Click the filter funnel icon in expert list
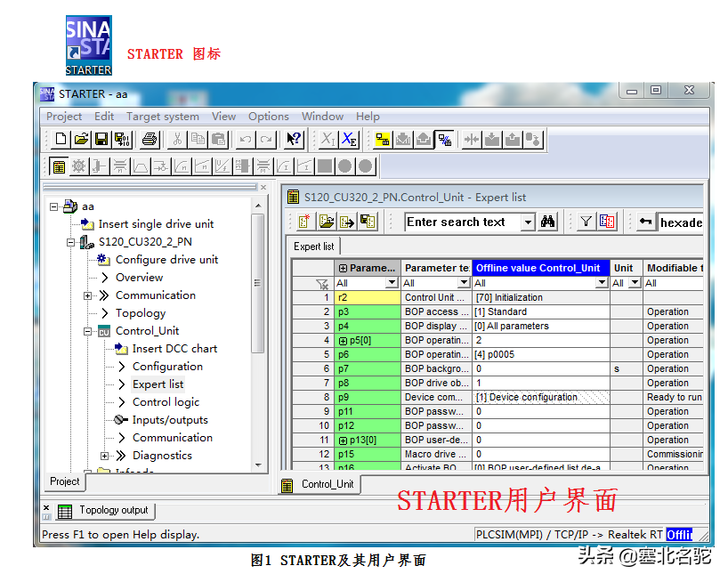This screenshot has height=582, width=728. pyautogui.click(x=585, y=222)
